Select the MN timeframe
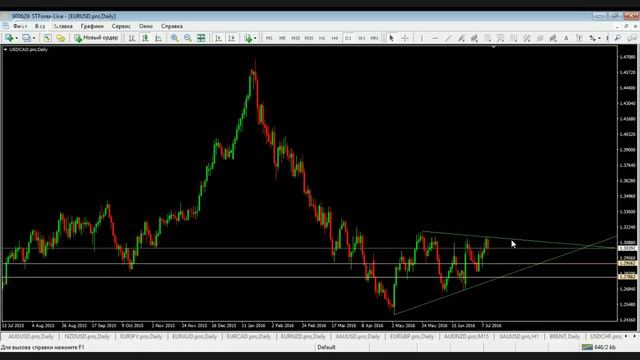 coord(374,38)
